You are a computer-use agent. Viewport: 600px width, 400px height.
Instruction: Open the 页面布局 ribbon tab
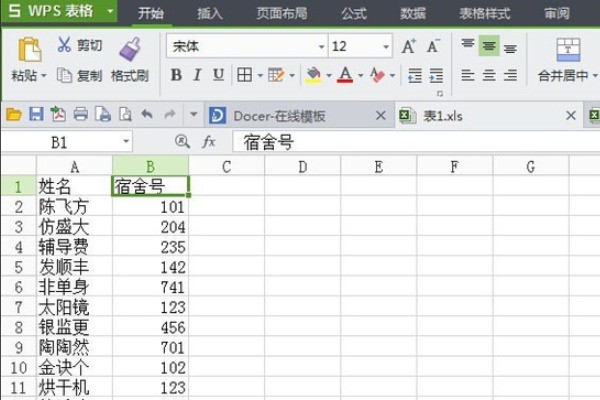pyautogui.click(x=282, y=13)
